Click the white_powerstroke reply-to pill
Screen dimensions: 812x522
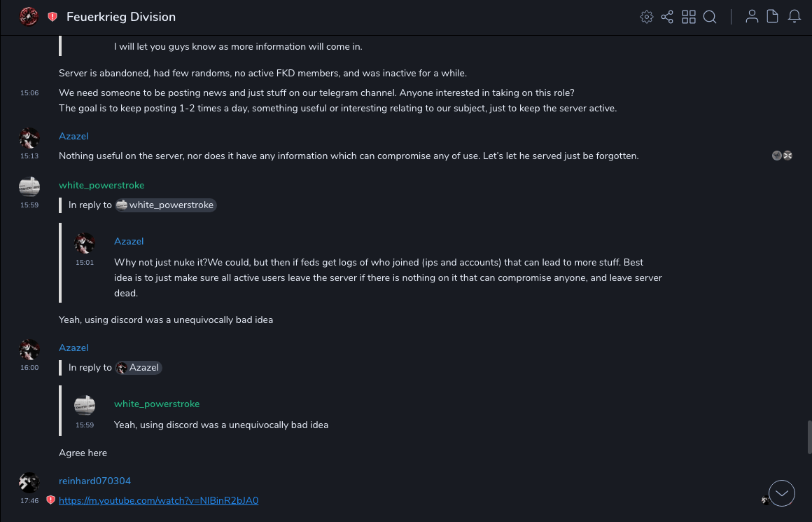coord(166,205)
